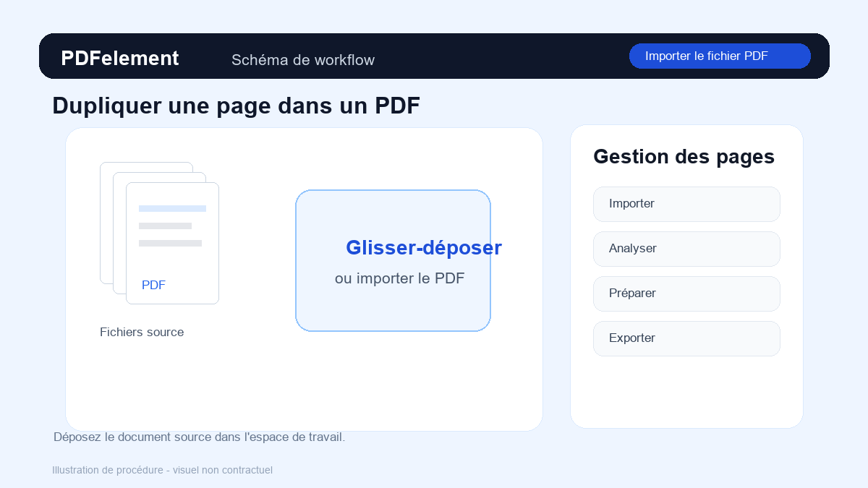Click the Importer le fichier PDF button

[x=720, y=56]
